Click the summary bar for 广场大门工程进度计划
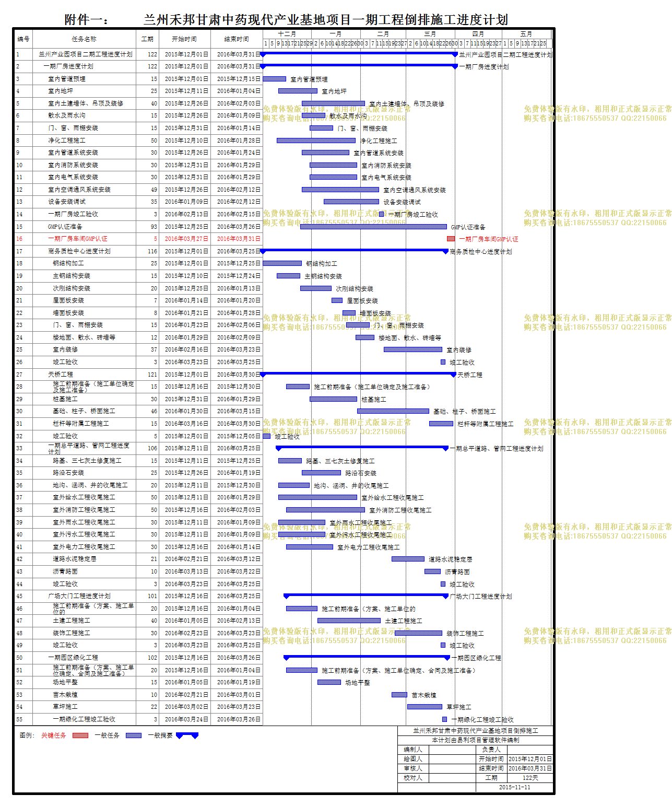 coord(366,595)
